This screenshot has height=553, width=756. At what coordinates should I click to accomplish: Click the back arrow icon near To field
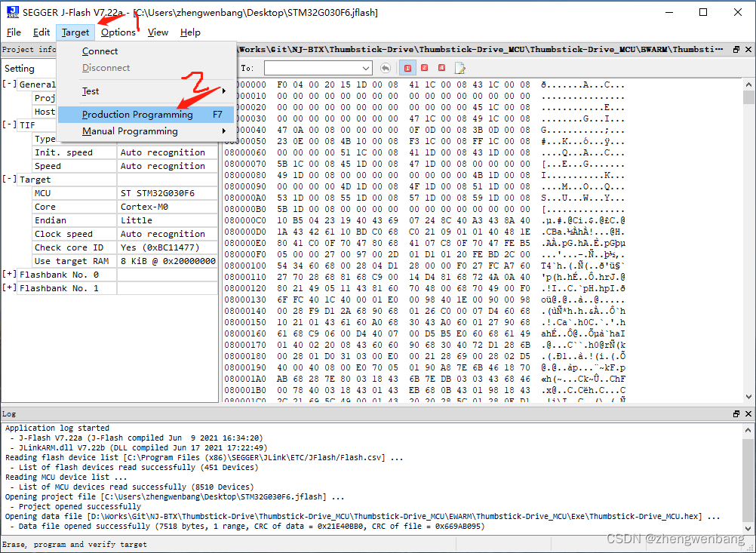point(386,68)
